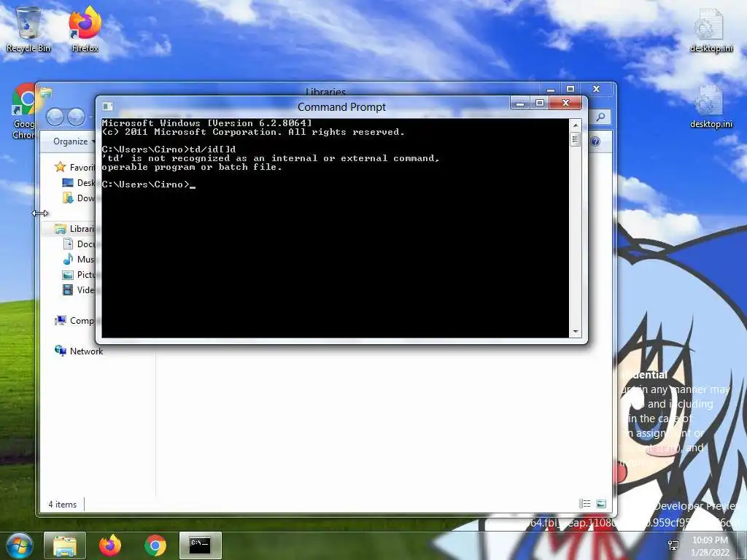This screenshot has height=560, width=747.
Task: Open the Firefox desktop shortcut
Action: [x=85, y=29]
